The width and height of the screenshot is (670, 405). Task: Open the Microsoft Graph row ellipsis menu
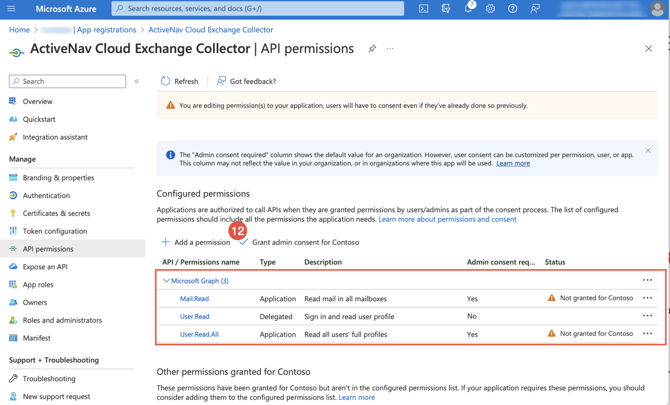pyautogui.click(x=647, y=280)
